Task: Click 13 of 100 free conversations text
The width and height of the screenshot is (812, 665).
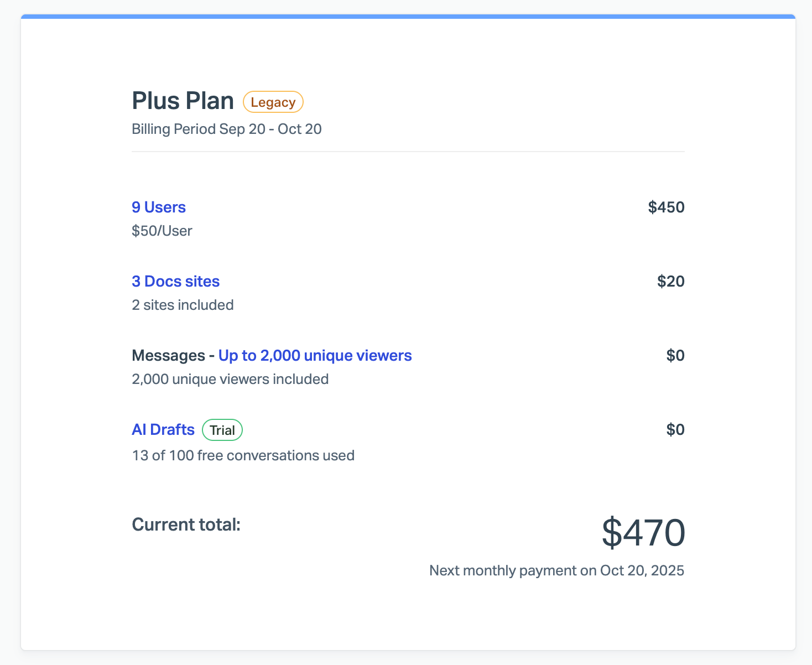Action: 243,455
